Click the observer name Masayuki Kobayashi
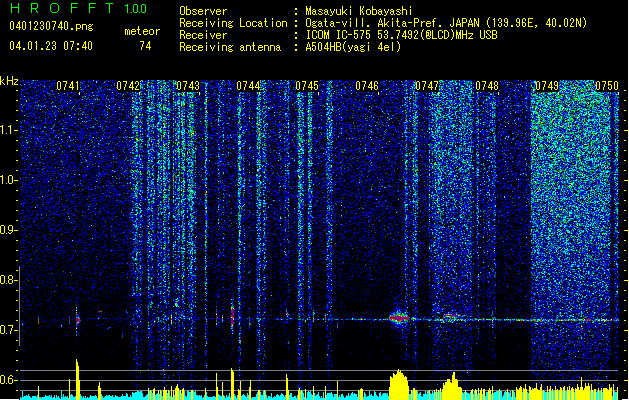 359,11
